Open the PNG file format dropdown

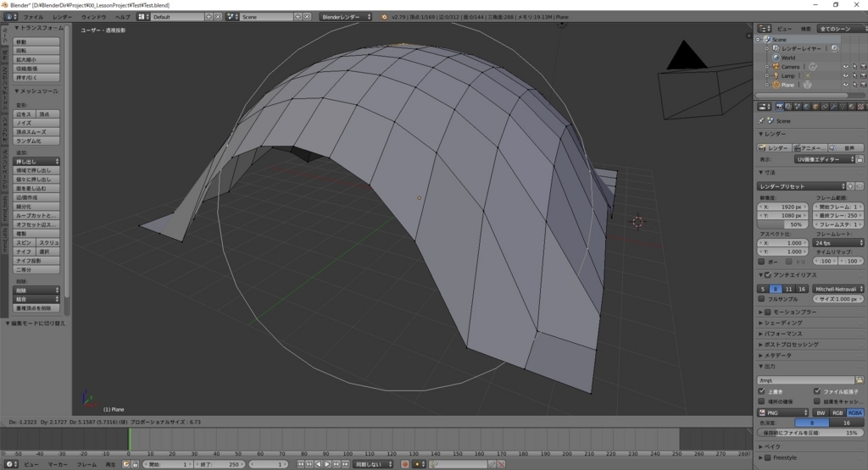pyautogui.click(x=782, y=412)
